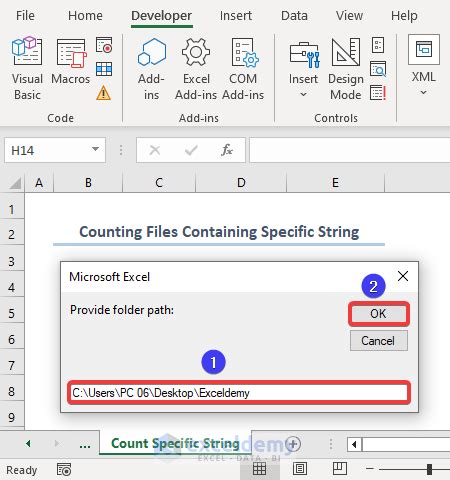Screen dimensions: 450x480
Task: Open the Visual Basic editor
Action: click(27, 68)
